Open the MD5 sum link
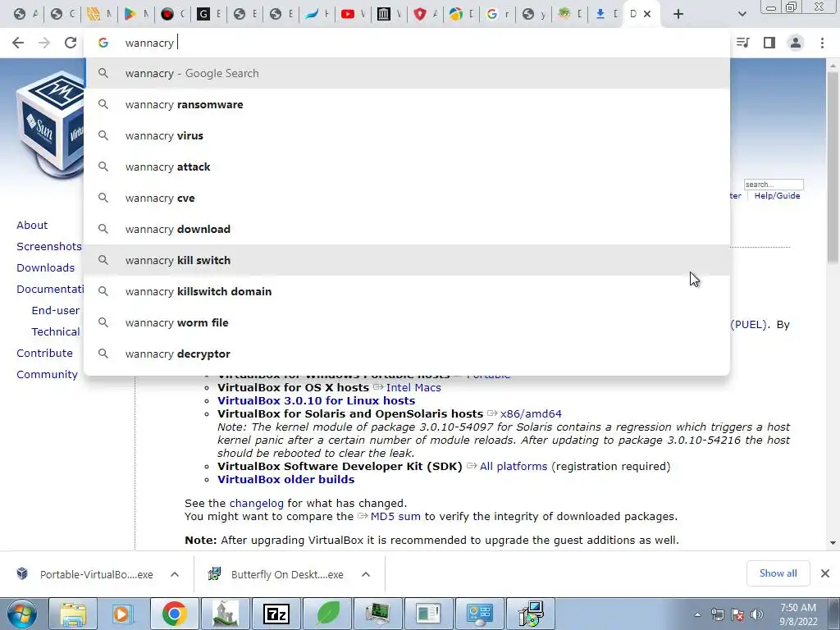Image resolution: width=840 pixels, height=630 pixels. point(395,517)
